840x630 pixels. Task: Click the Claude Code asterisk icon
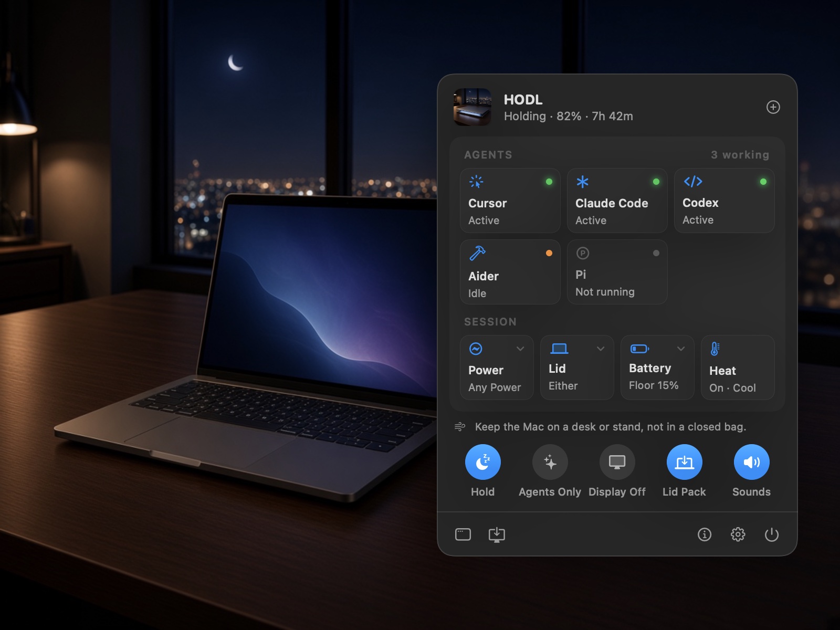583,182
